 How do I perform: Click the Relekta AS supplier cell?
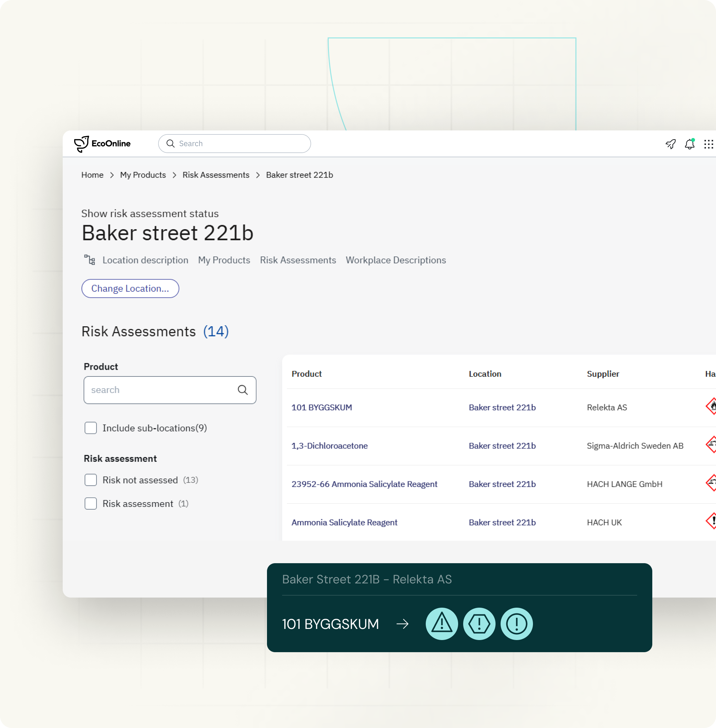(x=606, y=407)
